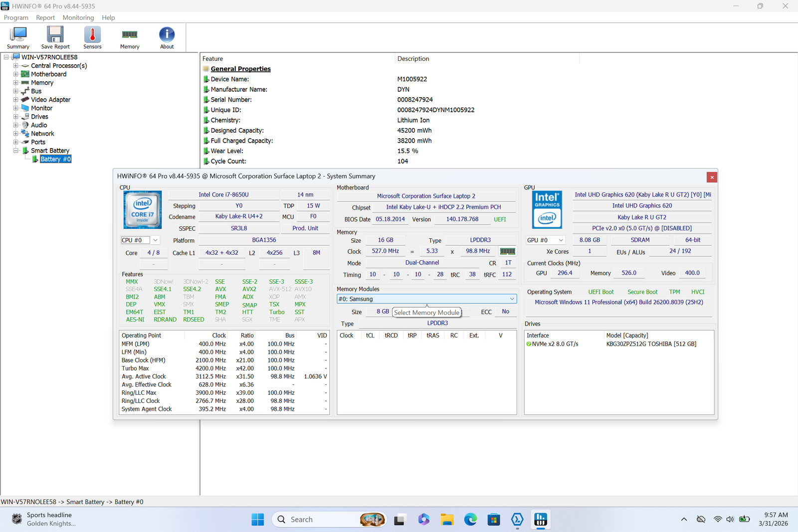The height and width of the screenshot is (532, 798).
Task: Select the WIN-V57RNOLEE58 root node
Action: tap(49, 57)
